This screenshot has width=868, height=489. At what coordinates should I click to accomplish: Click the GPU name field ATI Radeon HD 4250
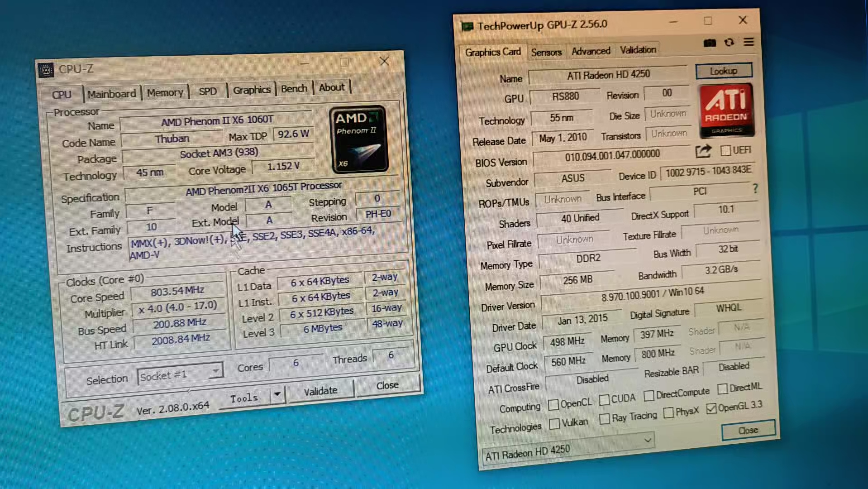tap(608, 75)
